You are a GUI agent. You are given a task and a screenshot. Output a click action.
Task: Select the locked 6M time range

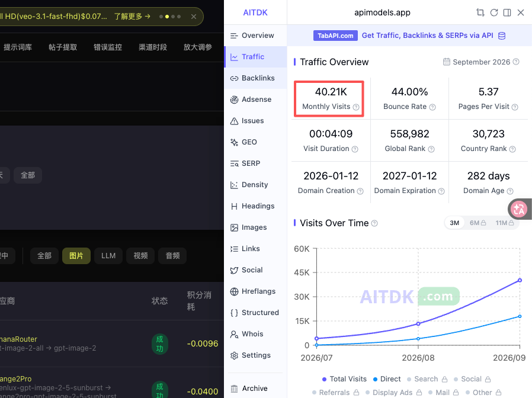coord(477,223)
